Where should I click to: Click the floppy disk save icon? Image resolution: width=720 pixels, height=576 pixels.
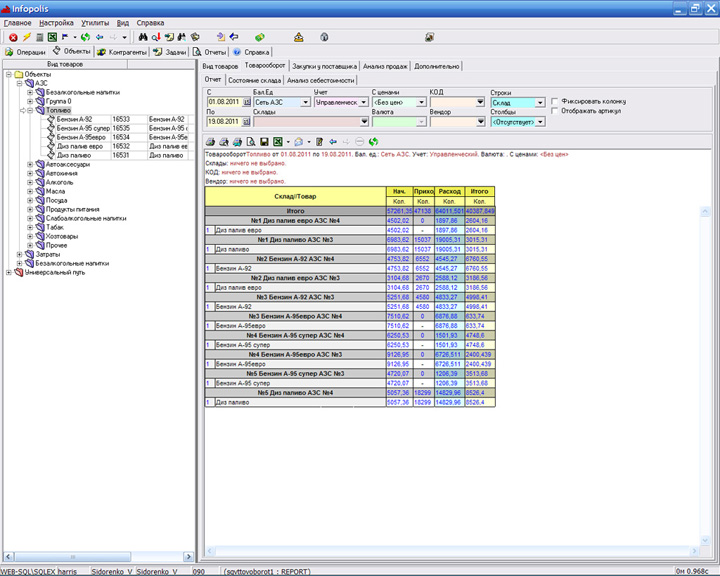(264, 142)
